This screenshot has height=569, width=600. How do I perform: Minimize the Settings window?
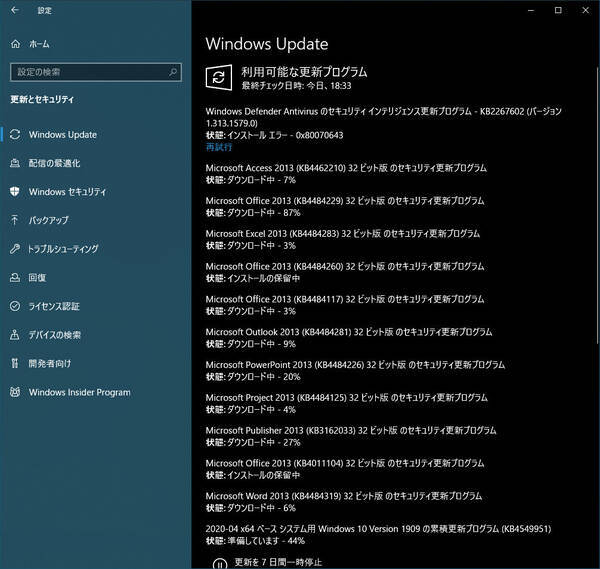tap(531, 10)
